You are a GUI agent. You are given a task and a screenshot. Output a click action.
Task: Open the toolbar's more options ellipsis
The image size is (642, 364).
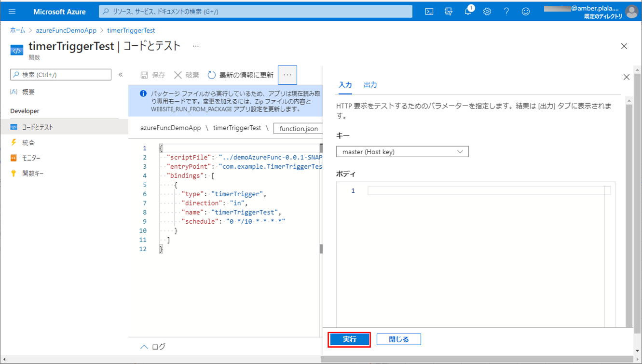287,75
